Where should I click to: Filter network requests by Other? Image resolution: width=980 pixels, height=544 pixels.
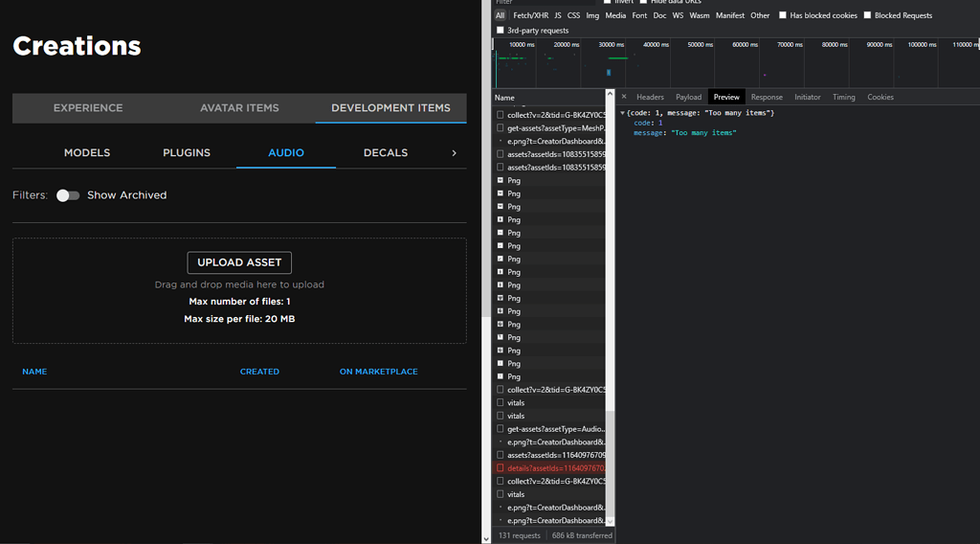(x=760, y=15)
